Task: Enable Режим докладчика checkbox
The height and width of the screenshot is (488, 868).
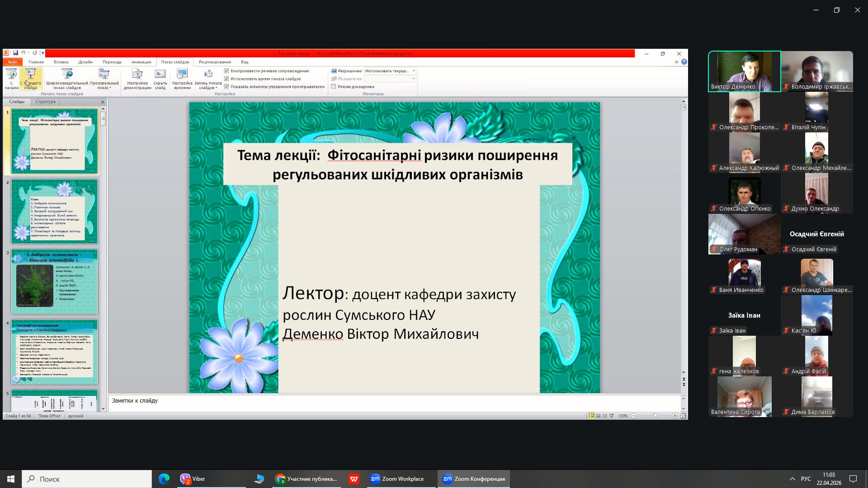Action: point(334,87)
